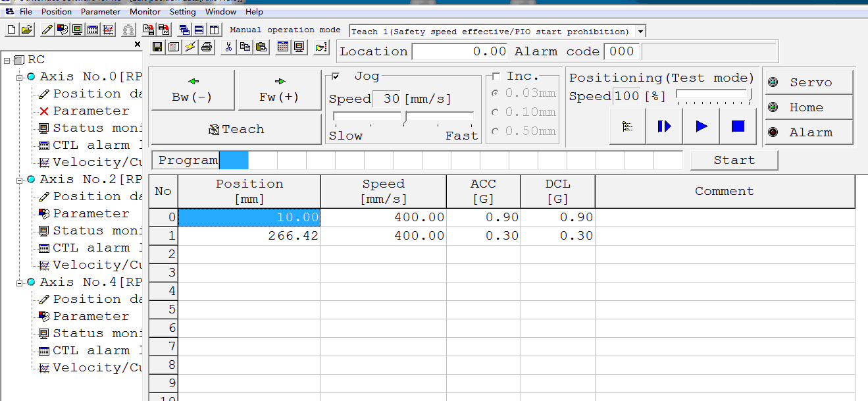The image size is (868, 401).
Task: Click the floppy disk save icon
Action: click(x=157, y=47)
